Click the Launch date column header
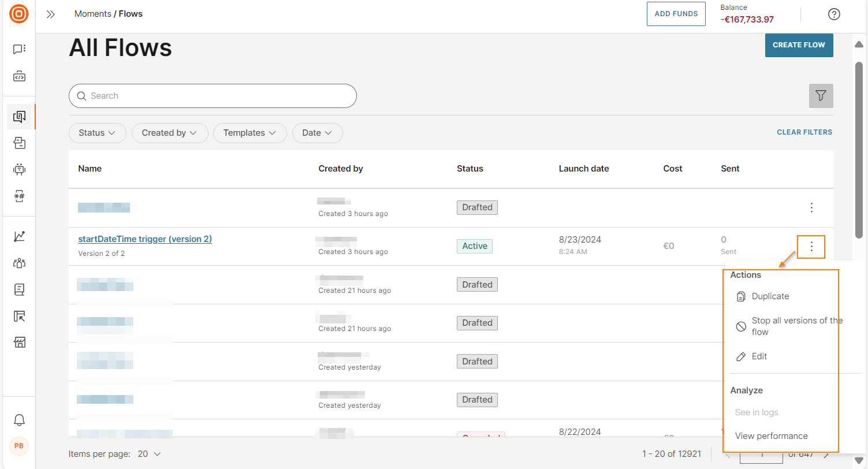 pos(584,169)
